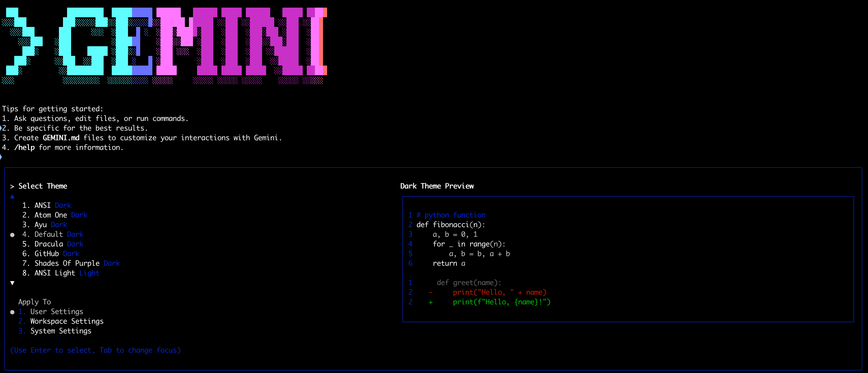
Task: Select the ANSI Dark theme
Action: coord(53,205)
